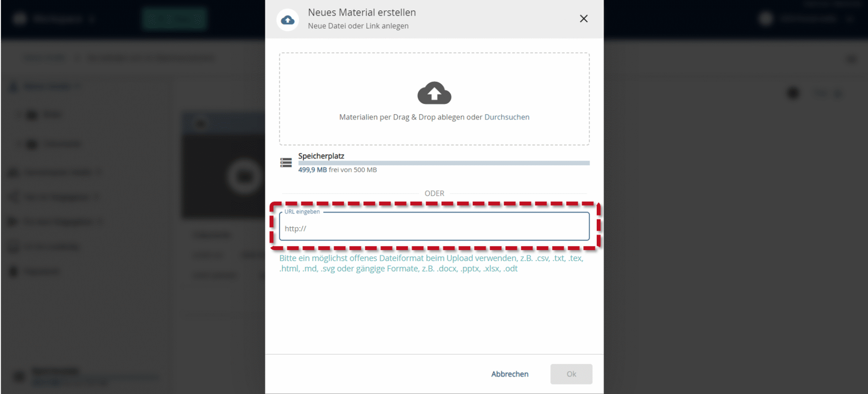Click the large cloud upload icon in the drop zone
This screenshot has height=394, width=868.
[x=434, y=93]
